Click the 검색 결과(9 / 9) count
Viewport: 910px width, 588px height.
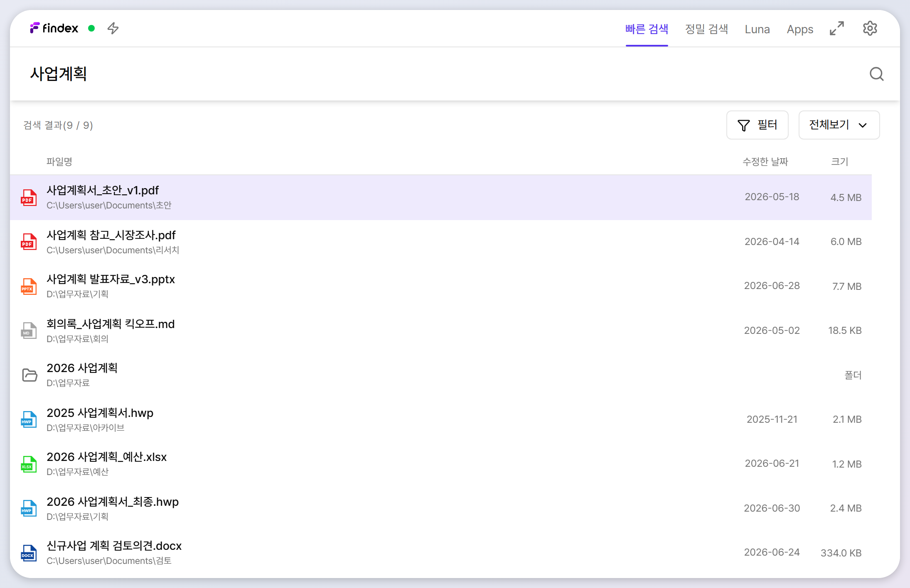tap(58, 125)
